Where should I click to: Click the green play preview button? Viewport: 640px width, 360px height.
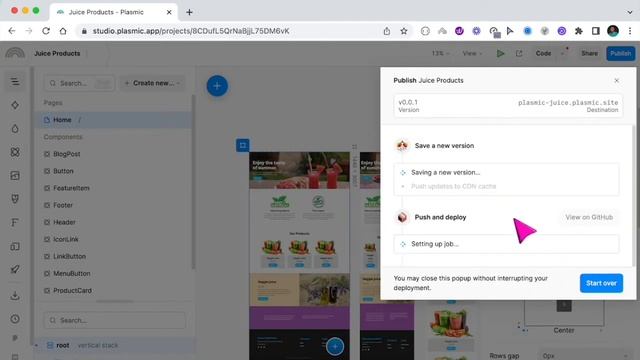coord(500,53)
